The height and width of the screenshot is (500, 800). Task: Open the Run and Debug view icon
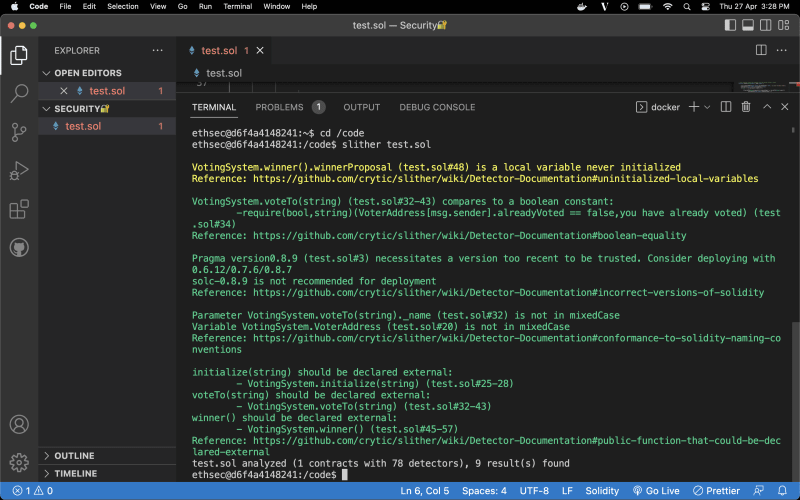tap(19, 171)
